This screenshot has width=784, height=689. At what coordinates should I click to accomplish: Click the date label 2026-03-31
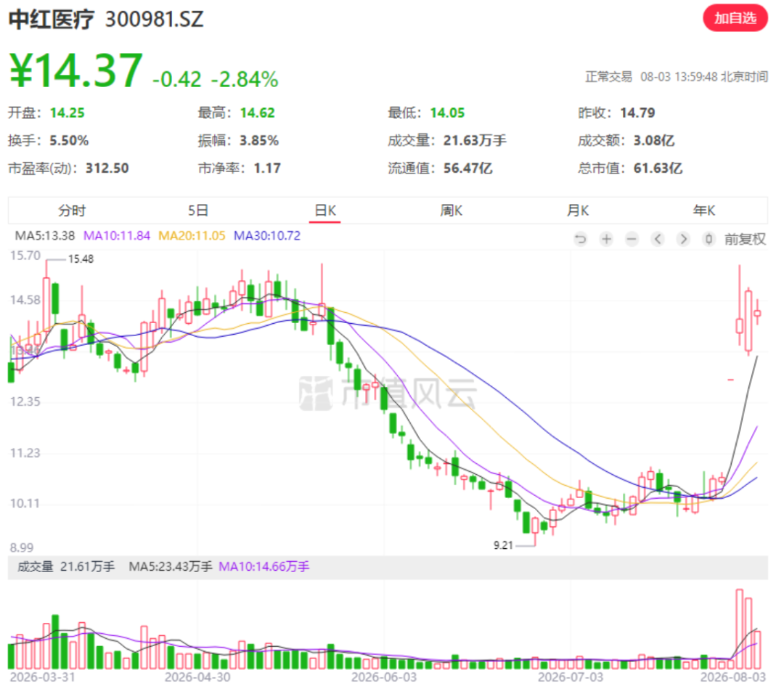point(43,677)
